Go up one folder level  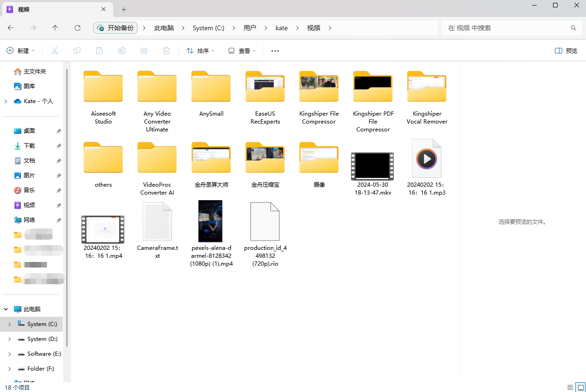click(55, 28)
